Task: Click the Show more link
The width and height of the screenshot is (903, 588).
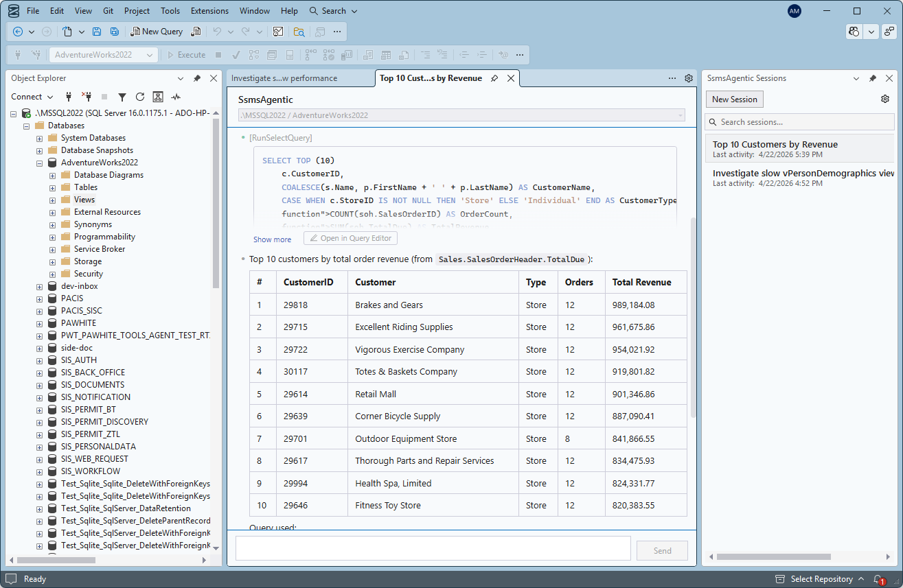Action: 272,239
